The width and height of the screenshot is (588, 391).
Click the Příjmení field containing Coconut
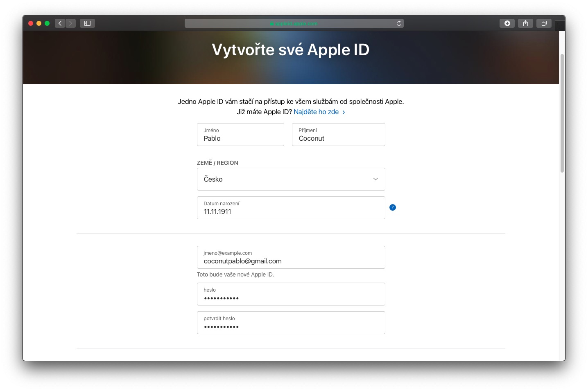pos(339,135)
